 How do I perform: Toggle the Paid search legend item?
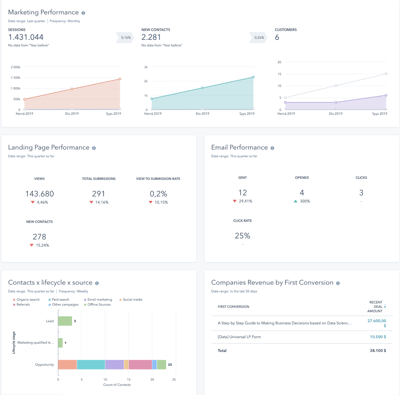point(59,299)
